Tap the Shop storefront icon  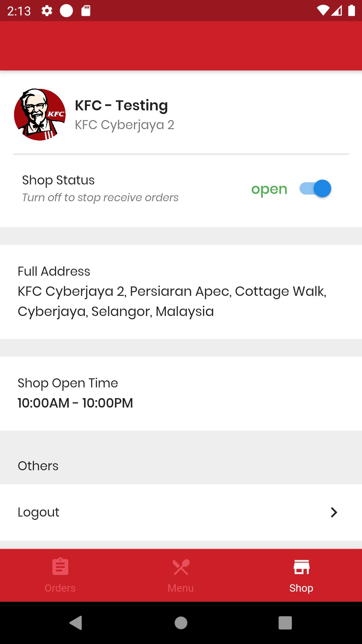(301, 567)
